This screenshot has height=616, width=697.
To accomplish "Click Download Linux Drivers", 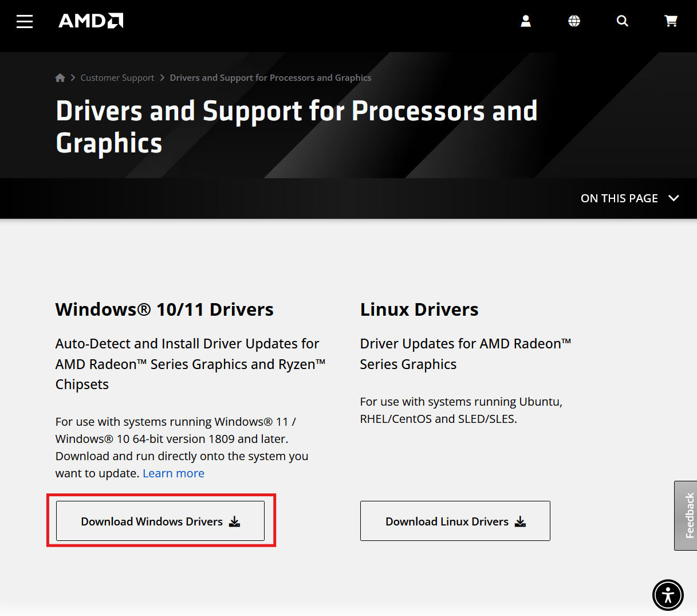I will 455,521.
